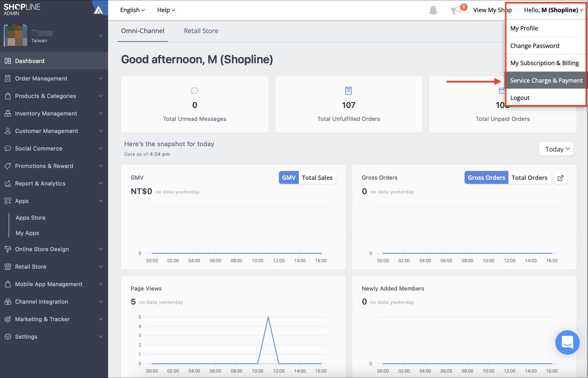Click the Apps grid icon
Image resolution: width=588 pixels, height=378 pixels.
(x=8, y=201)
